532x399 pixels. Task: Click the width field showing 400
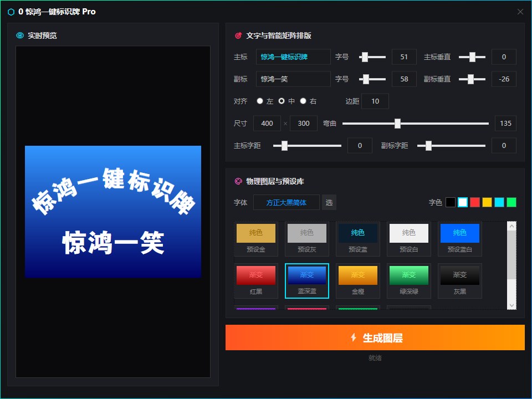point(267,123)
